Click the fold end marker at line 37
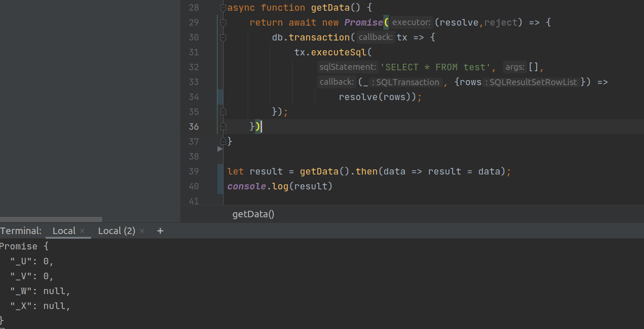This screenshot has height=329, width=644. 223,141
